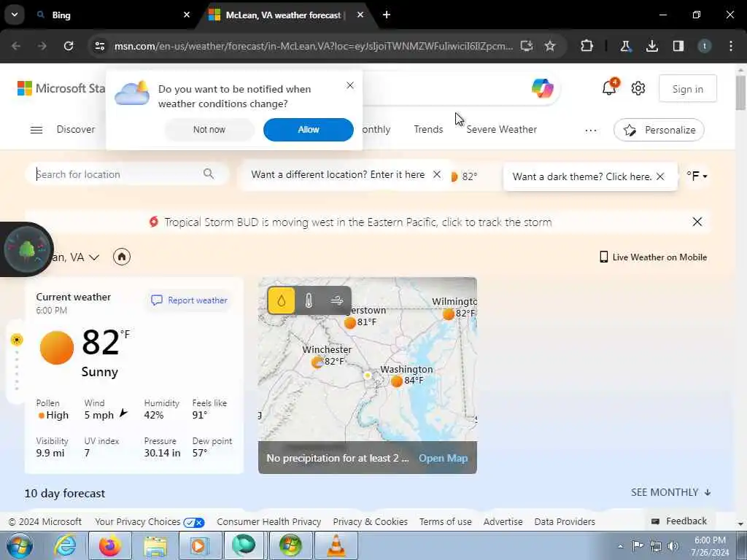Open Windows Start button
Viewport: 747px width, 560px height.
coord(20,545)
